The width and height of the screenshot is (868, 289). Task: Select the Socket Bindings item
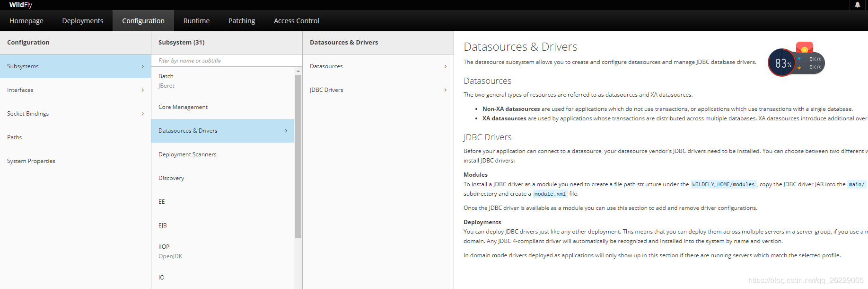(x=75, y=114)
